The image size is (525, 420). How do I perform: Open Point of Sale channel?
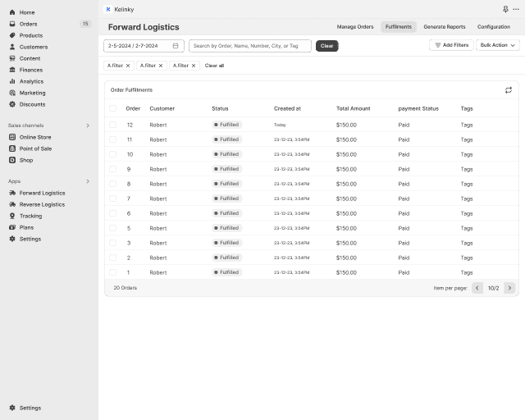point(35,148)
